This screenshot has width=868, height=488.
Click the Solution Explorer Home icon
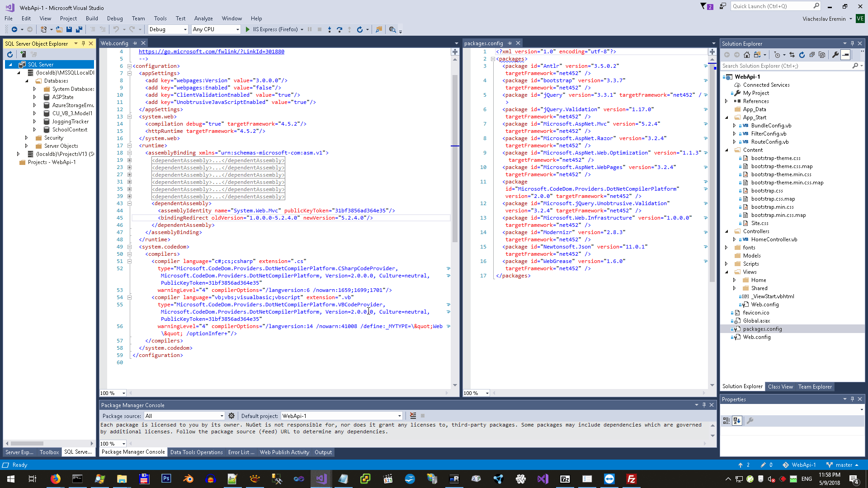(747, 55)
